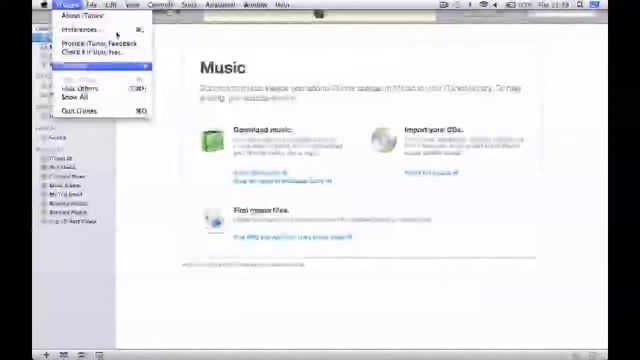Open the Wi-Fi status menu icon

483,5
